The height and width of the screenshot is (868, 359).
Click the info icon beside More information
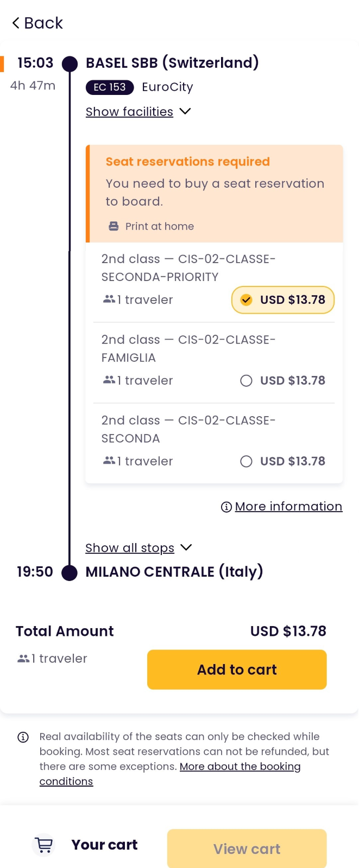[226, 507]
